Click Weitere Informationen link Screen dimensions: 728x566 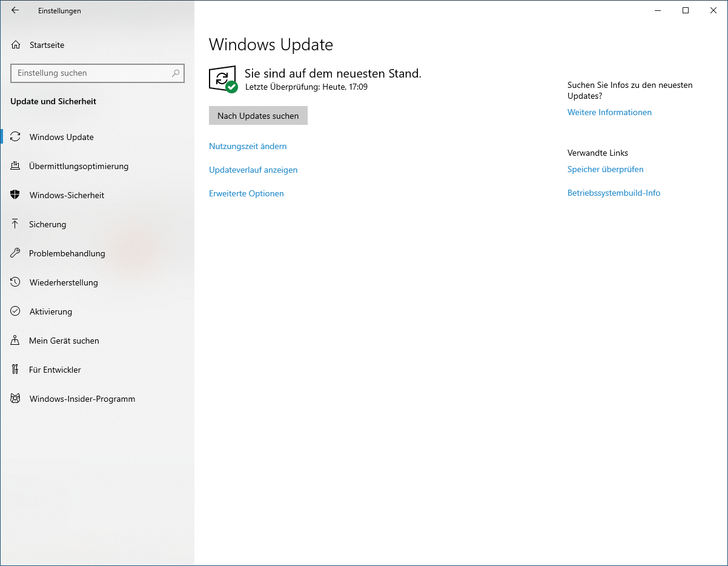tap(609, 112)
